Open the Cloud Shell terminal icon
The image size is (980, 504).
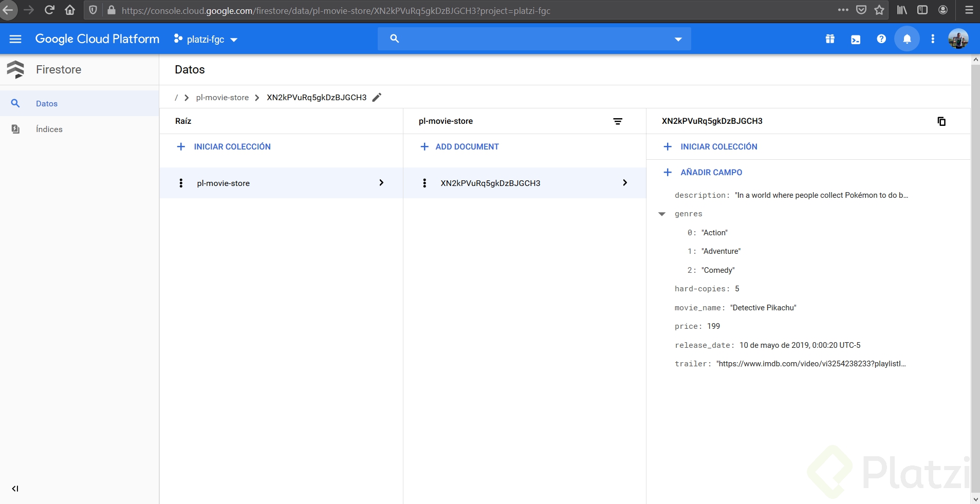856,40
